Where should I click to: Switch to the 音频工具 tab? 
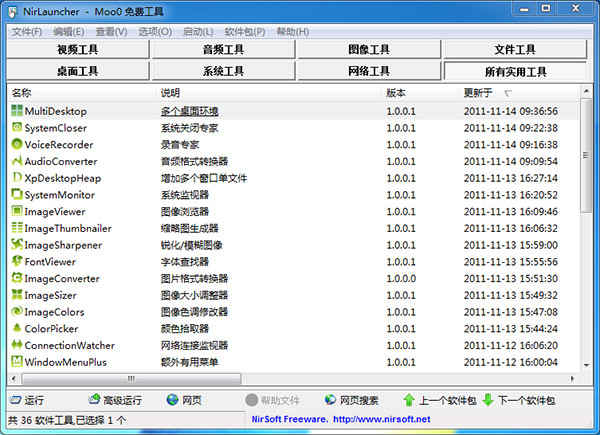(223, 49)
